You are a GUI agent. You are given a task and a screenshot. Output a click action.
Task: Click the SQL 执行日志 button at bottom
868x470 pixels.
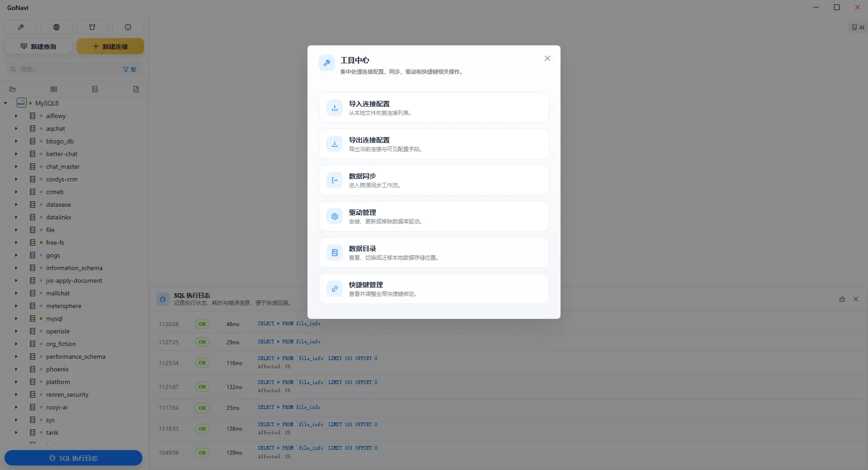coord(73,458)
